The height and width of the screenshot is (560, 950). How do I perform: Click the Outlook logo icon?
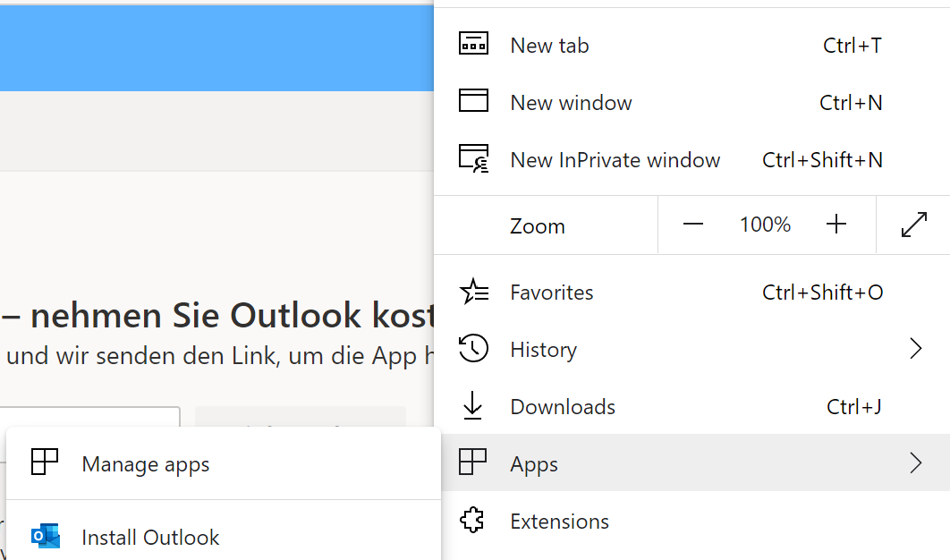(46, 536)
